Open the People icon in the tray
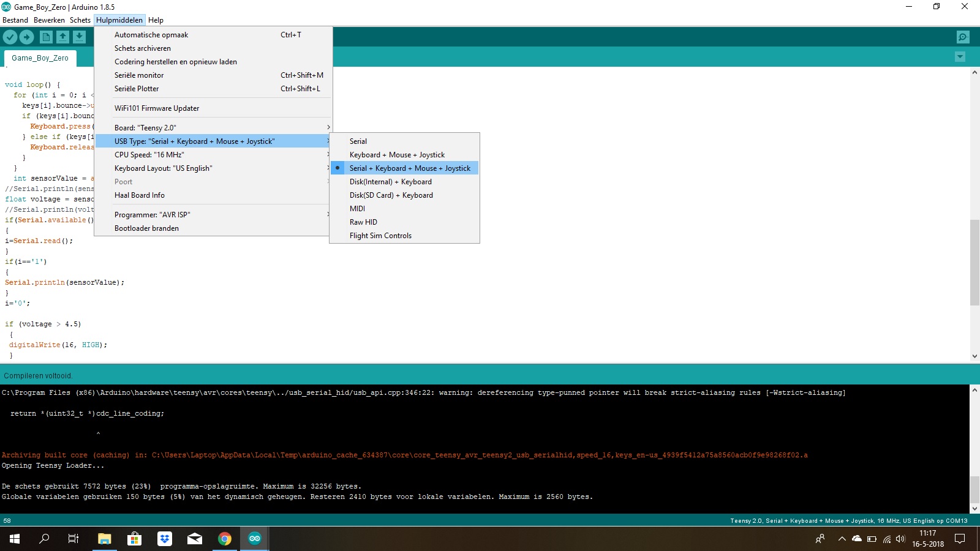980x551 pixels. coord(820,539)
